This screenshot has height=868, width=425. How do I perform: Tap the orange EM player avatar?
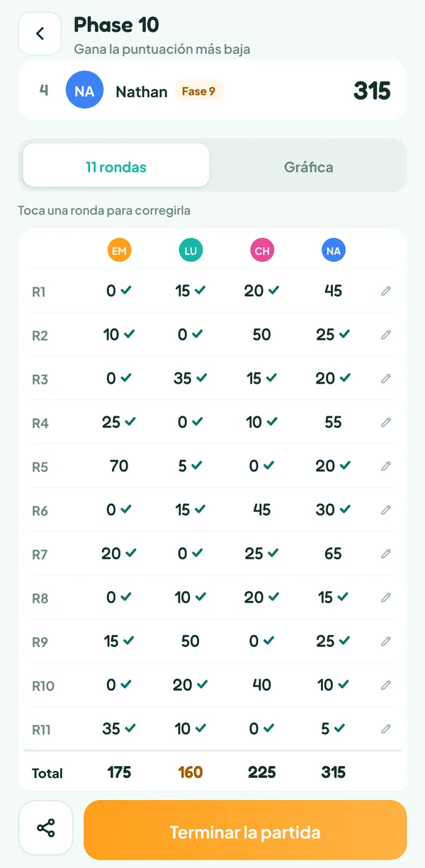(x=119, y=251)
